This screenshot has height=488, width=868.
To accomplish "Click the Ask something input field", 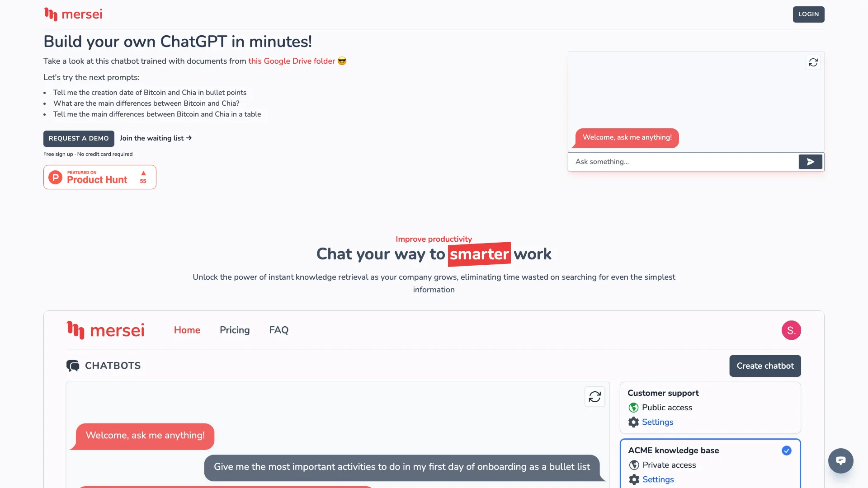I will tap(684, 161).
